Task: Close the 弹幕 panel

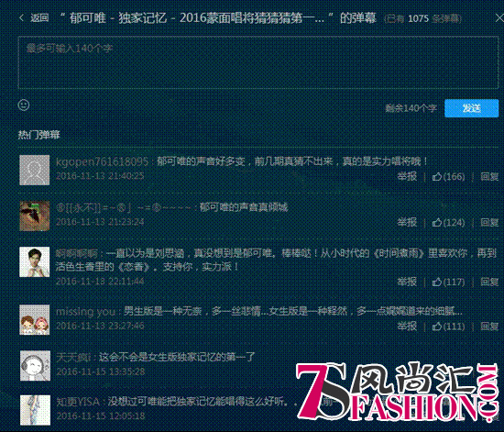Action: (499, 18)
